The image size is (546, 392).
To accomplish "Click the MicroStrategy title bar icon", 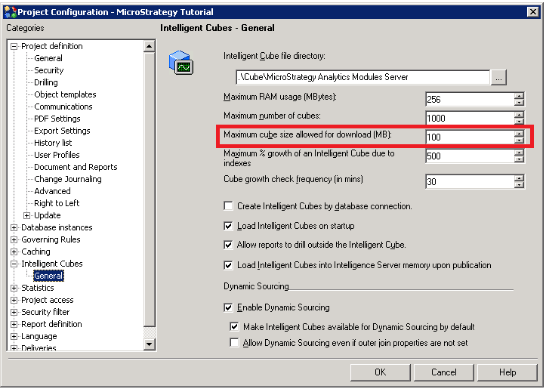I will [x=10, y=12].
